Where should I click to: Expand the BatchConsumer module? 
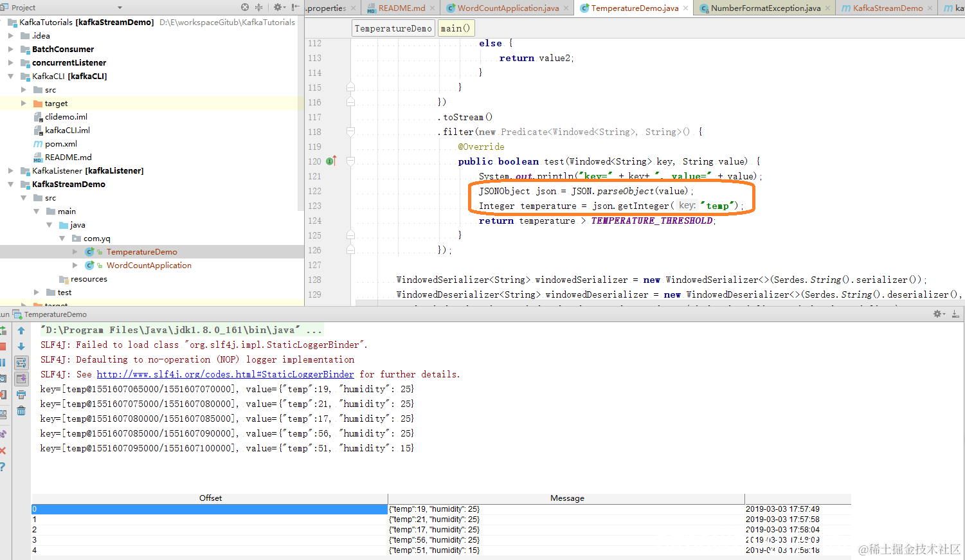(10, 50)
